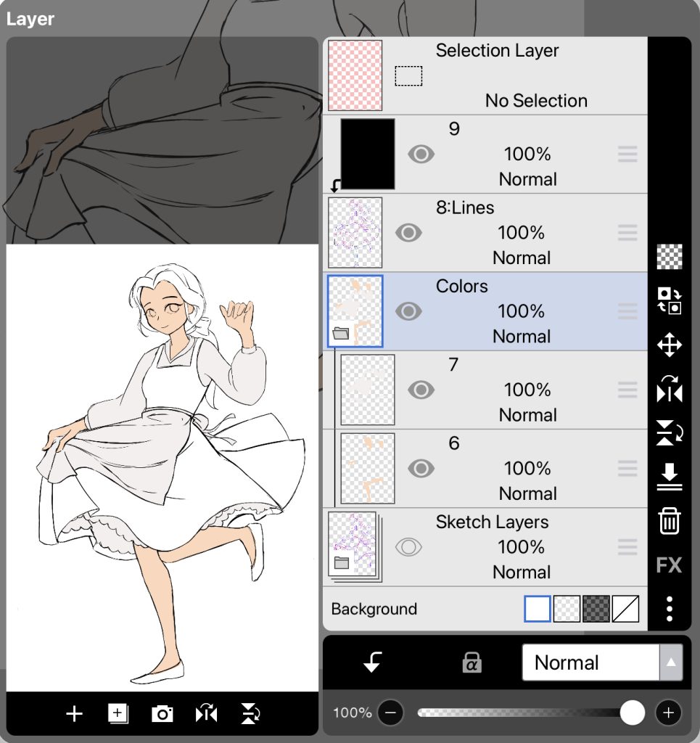Decrease opacity with the minus button
700x743 pixels.
(390, 713)
